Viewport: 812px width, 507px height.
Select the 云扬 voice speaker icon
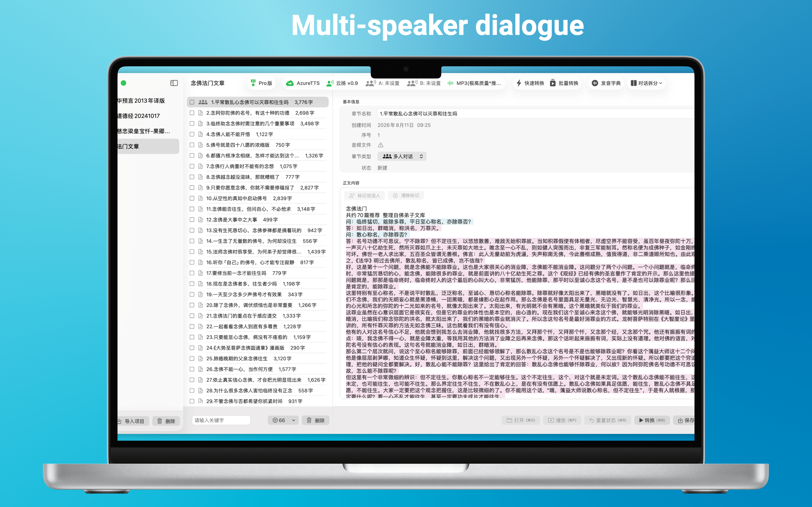(x=330, y=83)
